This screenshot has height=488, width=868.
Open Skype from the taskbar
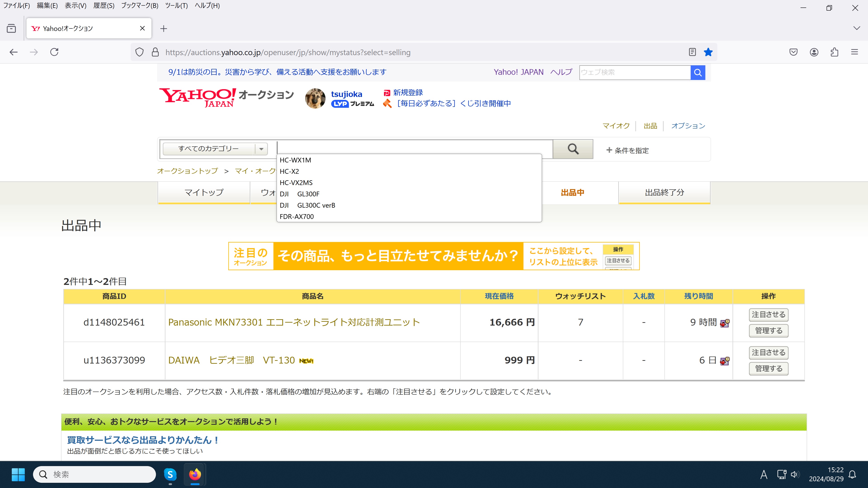click(x=170, y=474)
